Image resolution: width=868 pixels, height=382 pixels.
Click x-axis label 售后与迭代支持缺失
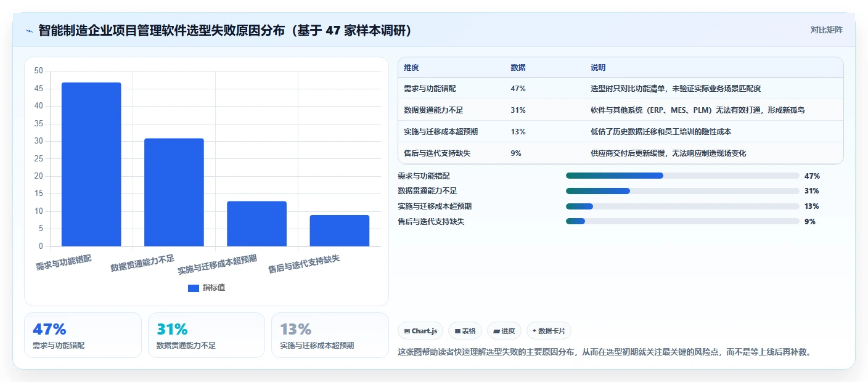coord(304,265)
